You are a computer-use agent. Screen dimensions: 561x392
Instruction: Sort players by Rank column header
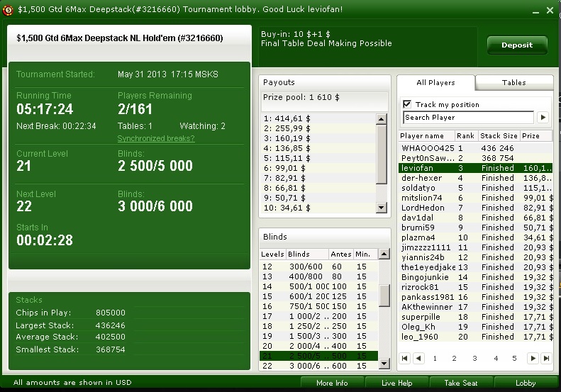coord(466,136)
